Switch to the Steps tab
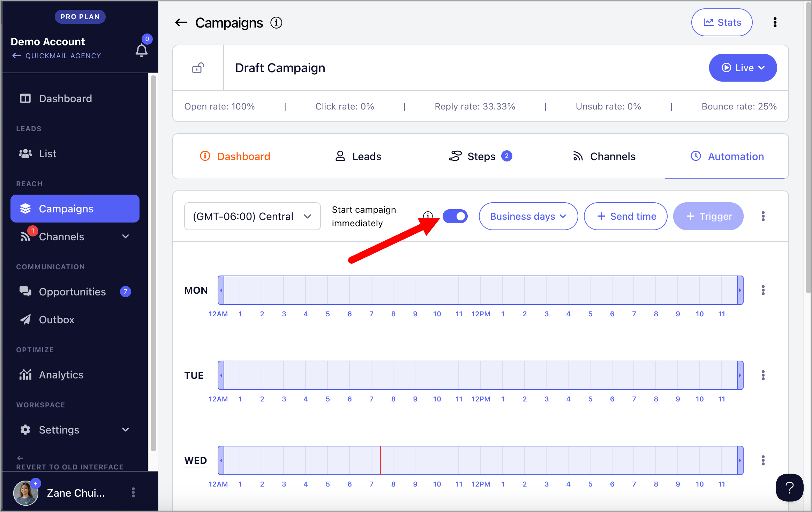Viewport: 812px width, 512px height. click(481, 156)
